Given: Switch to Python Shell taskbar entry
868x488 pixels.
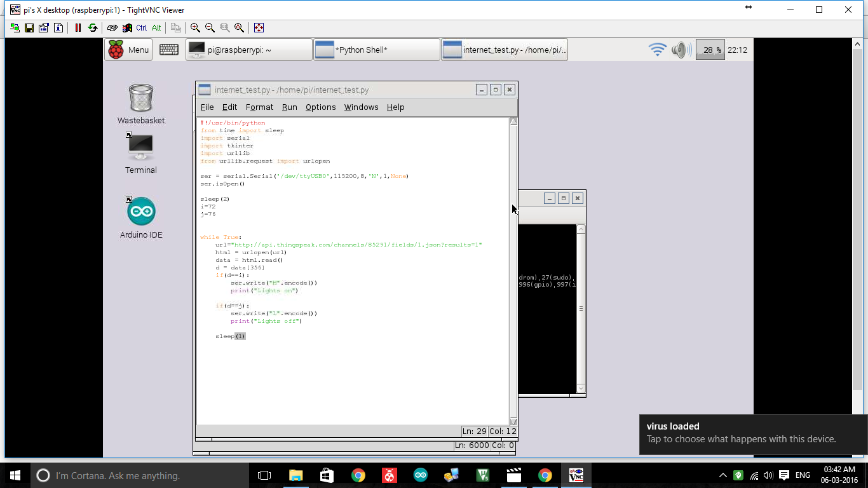Looking at the screenshot, I should 377,50.
